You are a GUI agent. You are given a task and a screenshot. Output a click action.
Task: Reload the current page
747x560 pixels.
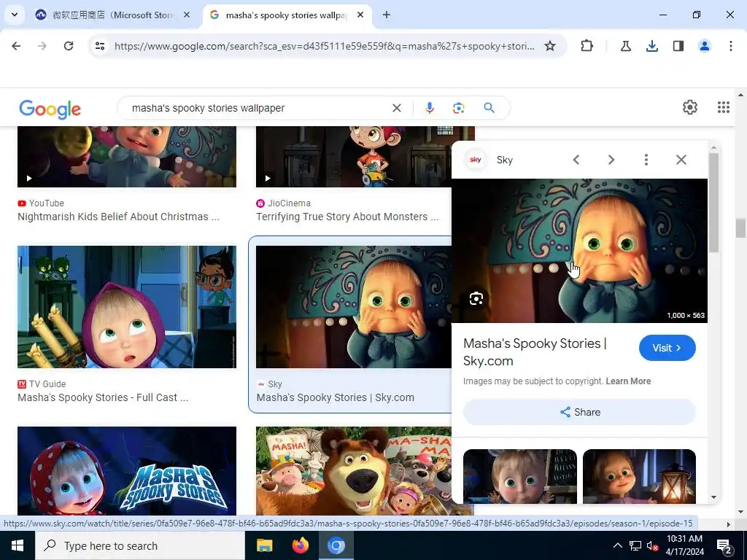[x=69, y=46]
